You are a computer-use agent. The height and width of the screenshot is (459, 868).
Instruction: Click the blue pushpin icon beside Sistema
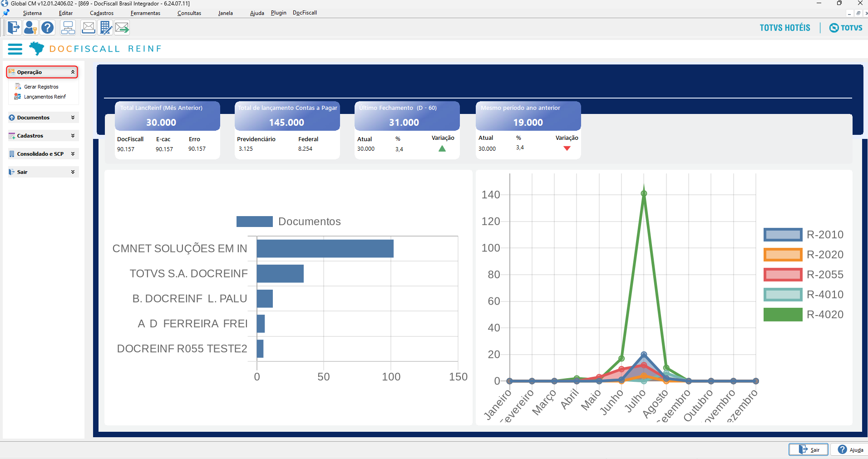pyautogui.click(x=6, y=13)
